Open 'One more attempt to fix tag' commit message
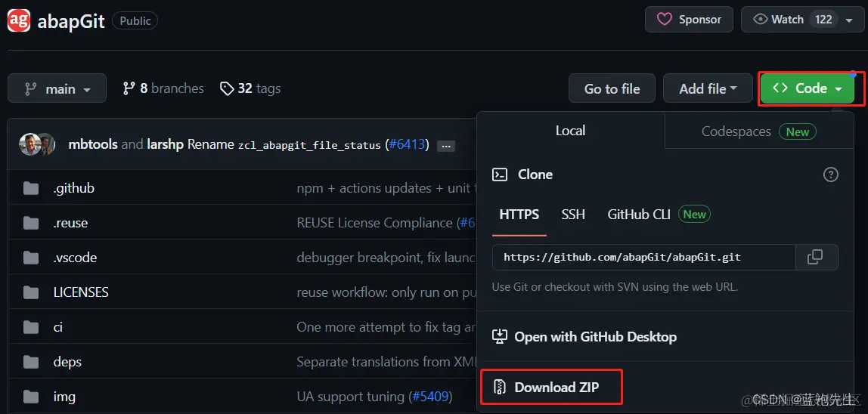 coord(386,327)
